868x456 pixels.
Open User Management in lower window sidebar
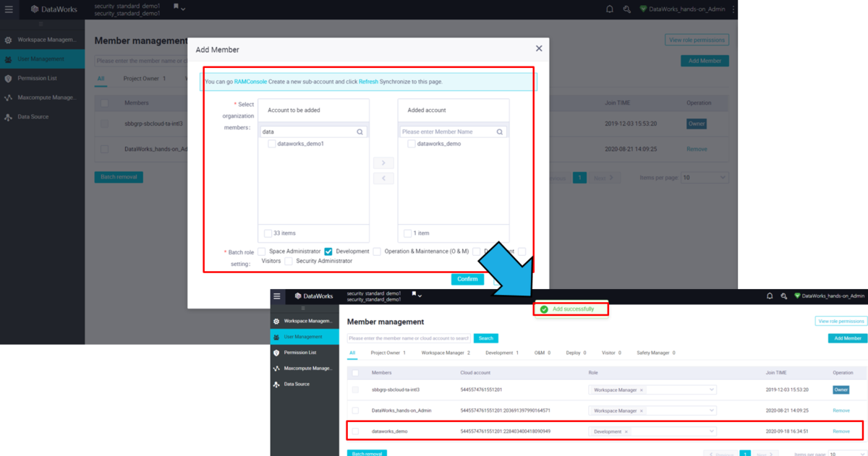pyautogui.click(x=304, y=337)
